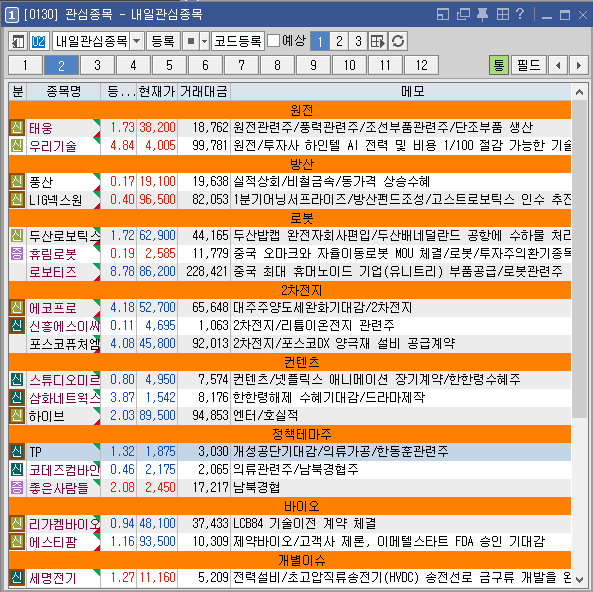Sort by 거래대금 column header
The width and height of the screenshot is (593, 592).
click(x=203, y=92)
